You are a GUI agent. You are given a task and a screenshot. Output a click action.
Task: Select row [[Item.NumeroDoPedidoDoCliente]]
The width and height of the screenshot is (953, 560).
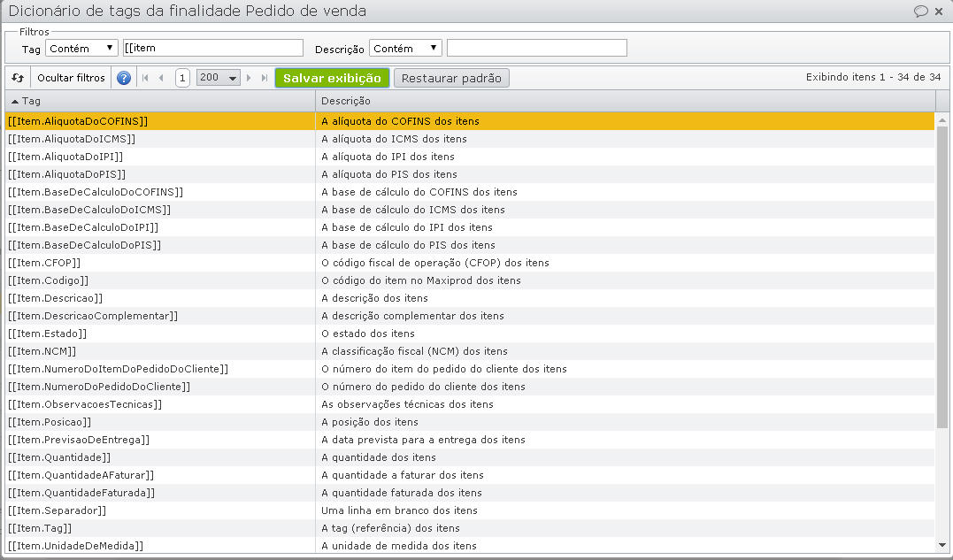click(x=470, y=386)
